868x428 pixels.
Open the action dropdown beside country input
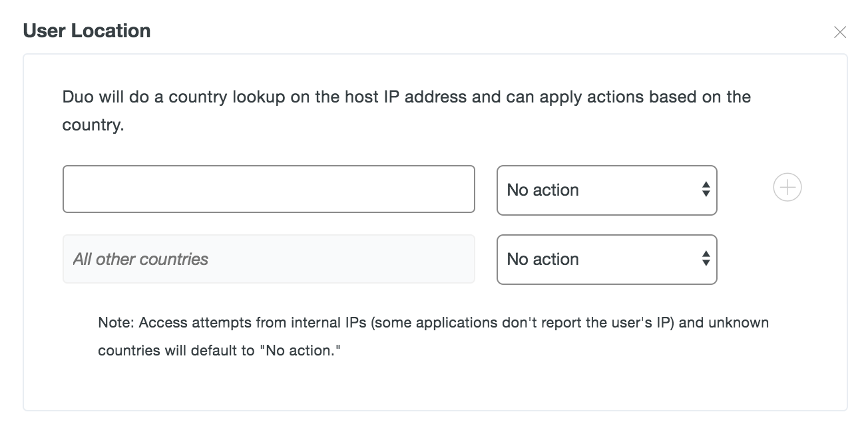[x=606, y=190]
